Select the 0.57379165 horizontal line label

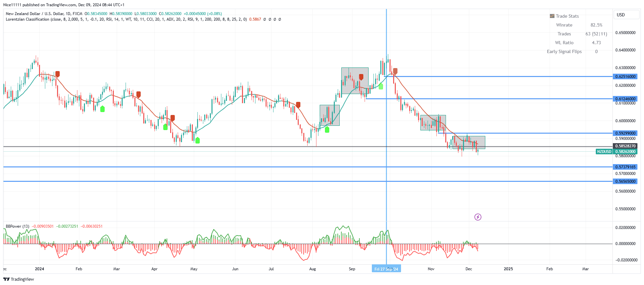pyautogui.click(x=625, y=167)
